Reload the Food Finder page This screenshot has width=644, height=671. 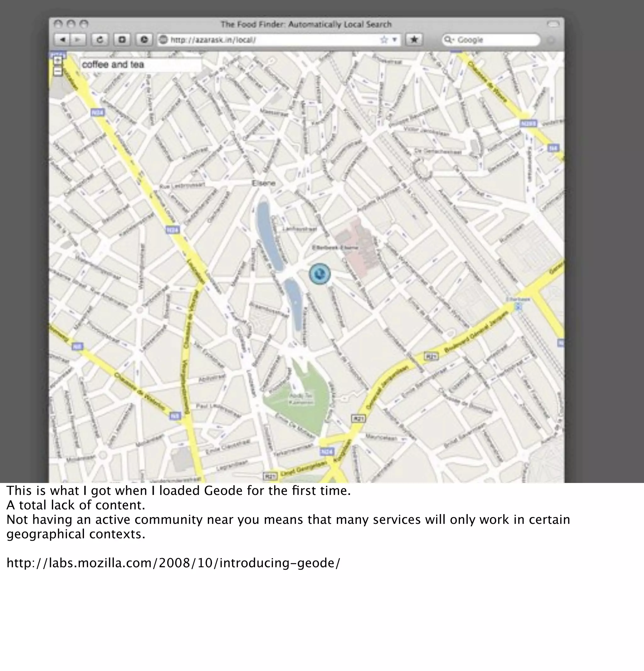pos(100,40)
